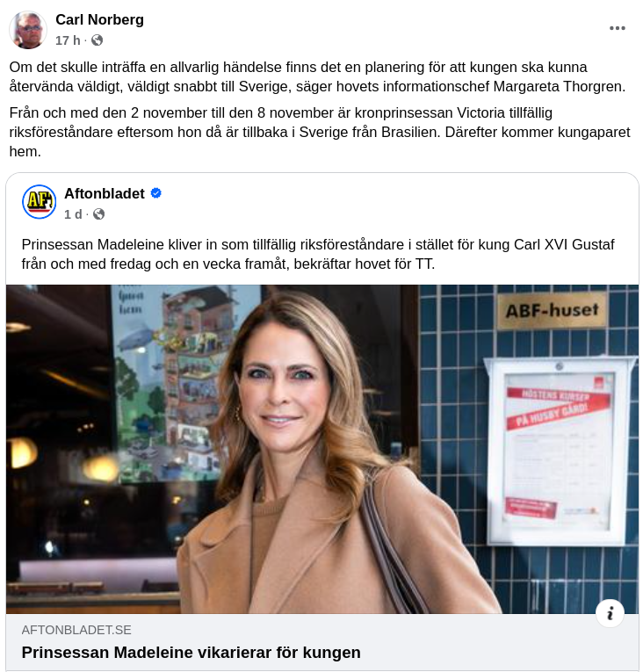Open headline 'Prinsessan Madeleine vikarierar för kungen'
This screenshot has height=672, width=643.
(x=191, y=653)
